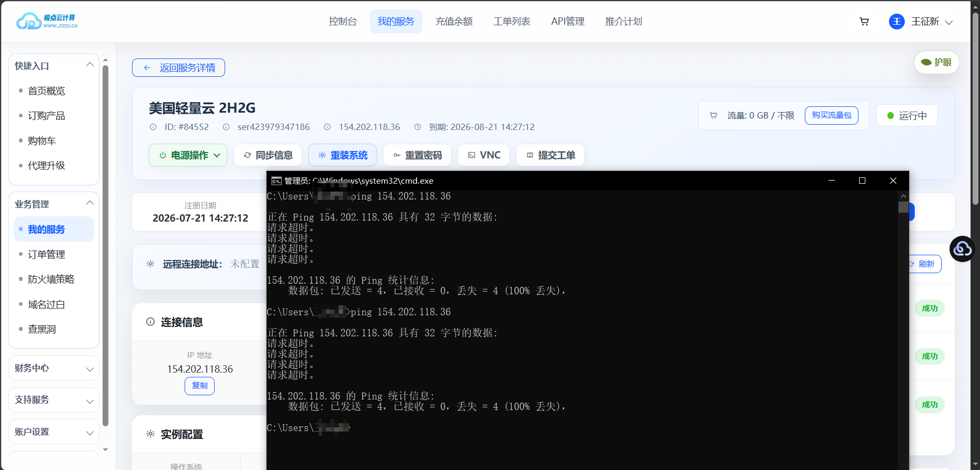Expand the 支持服务 sidebar section

[54, 400]
